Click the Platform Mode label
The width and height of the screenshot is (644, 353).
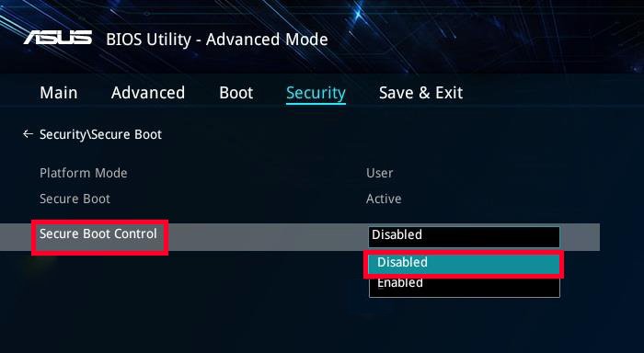[84, 173]
